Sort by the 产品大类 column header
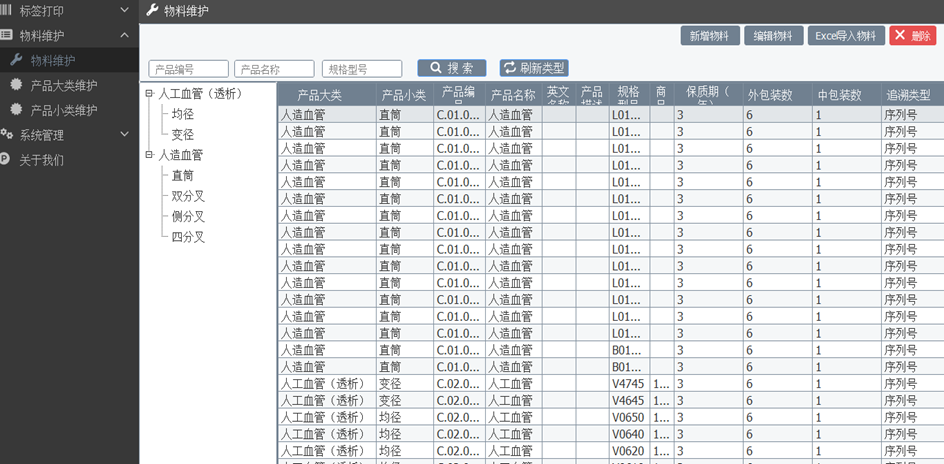Image resolution: width=944 pixels, height=464 pixels. [x=320, y=95]
